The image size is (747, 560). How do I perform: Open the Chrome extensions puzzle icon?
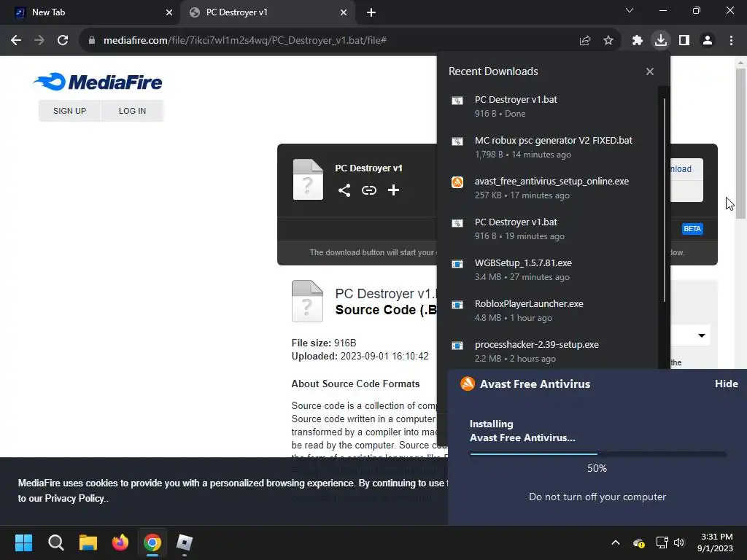coord(637,41)
